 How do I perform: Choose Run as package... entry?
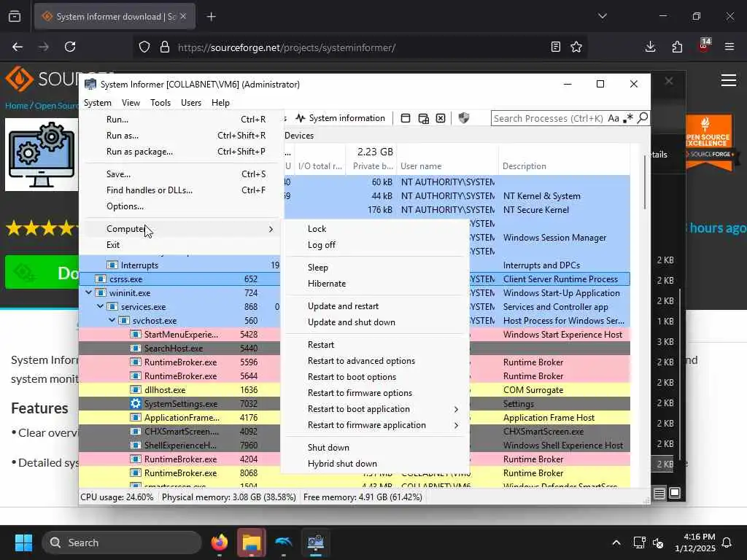[181, 152]
